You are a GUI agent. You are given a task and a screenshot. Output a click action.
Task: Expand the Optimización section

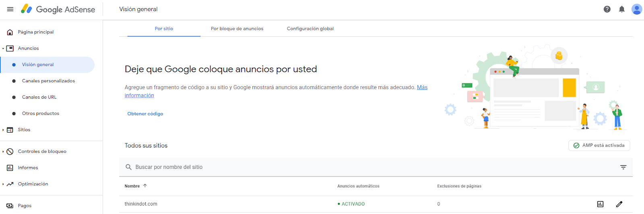[x=3, y=184]
